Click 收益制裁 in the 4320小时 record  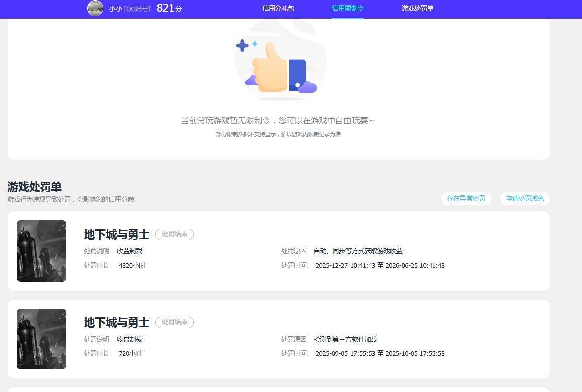130,251
